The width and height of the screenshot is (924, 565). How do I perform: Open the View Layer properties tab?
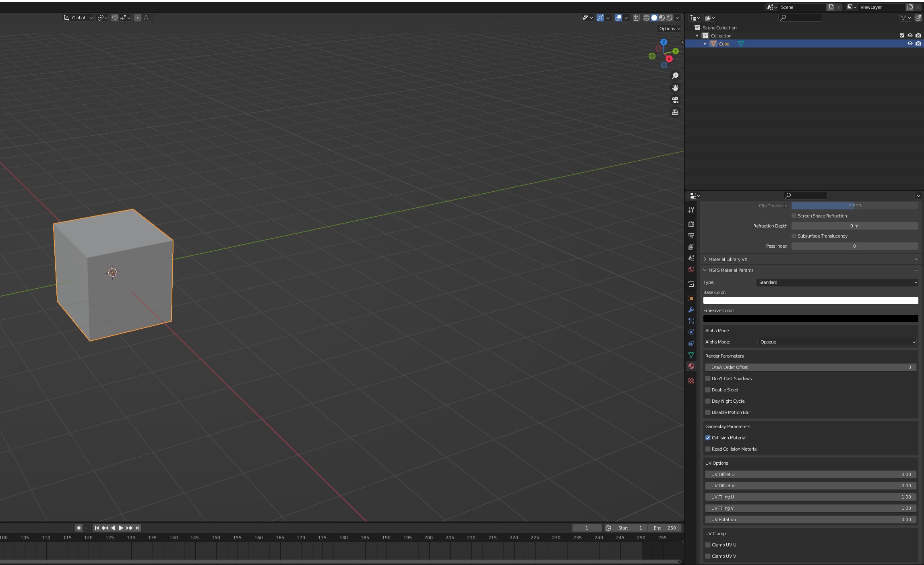coord(691,246)
